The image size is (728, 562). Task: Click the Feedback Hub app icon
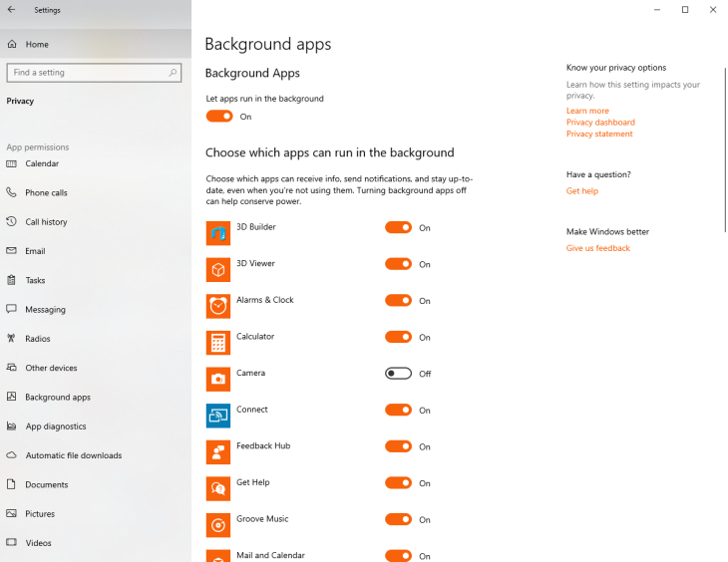tap(218, 452)
